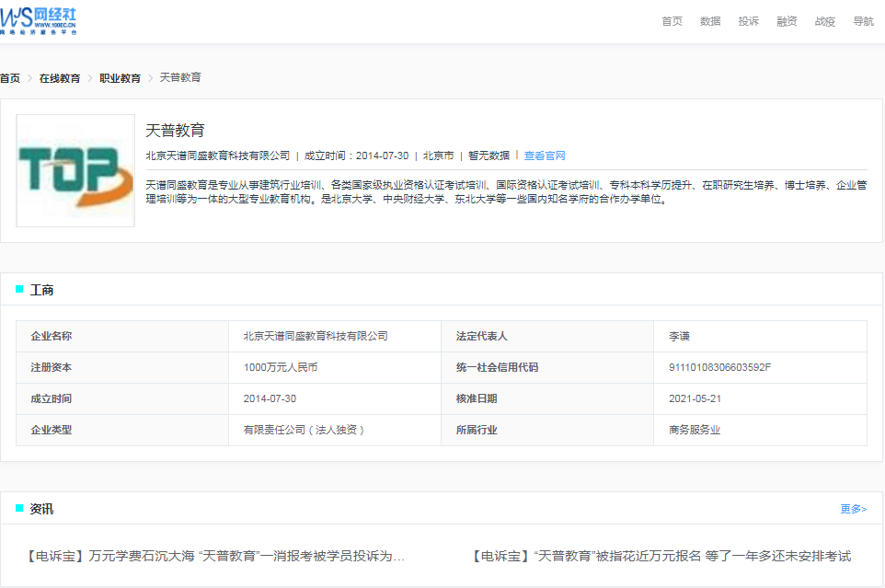The image size is (885, 588).
Task: Click the 天普教育 company title
Action: point(175,131)
